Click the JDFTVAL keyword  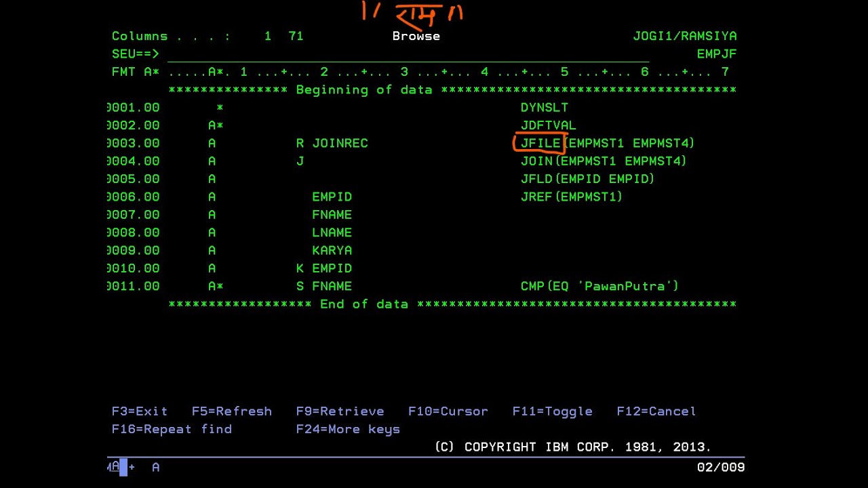(549, 125)
